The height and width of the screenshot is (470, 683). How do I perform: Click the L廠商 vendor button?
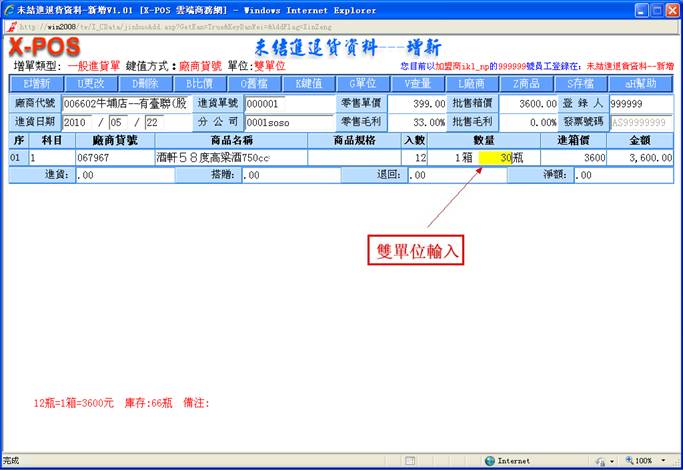click(471, 84)
